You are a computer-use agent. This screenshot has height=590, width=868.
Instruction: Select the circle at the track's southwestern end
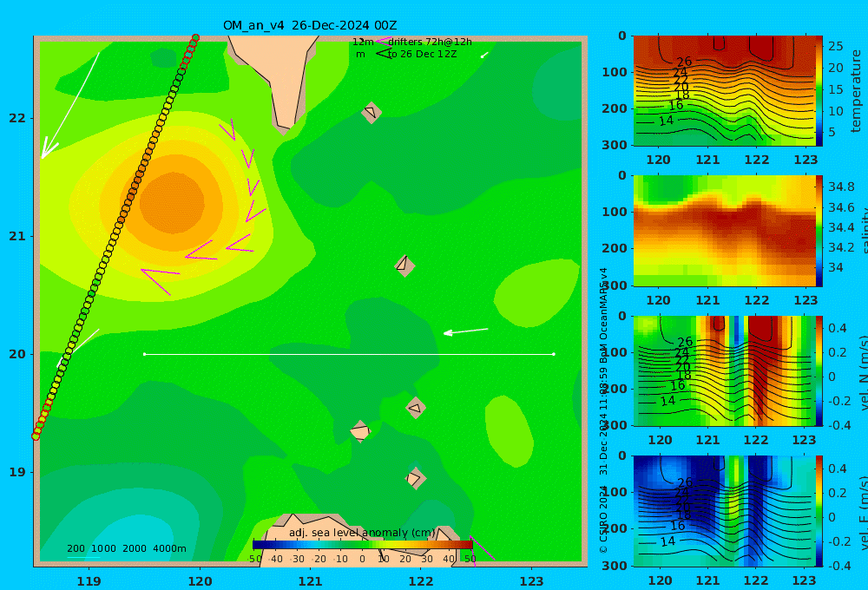pyautogui.click(x=36, y=436)
